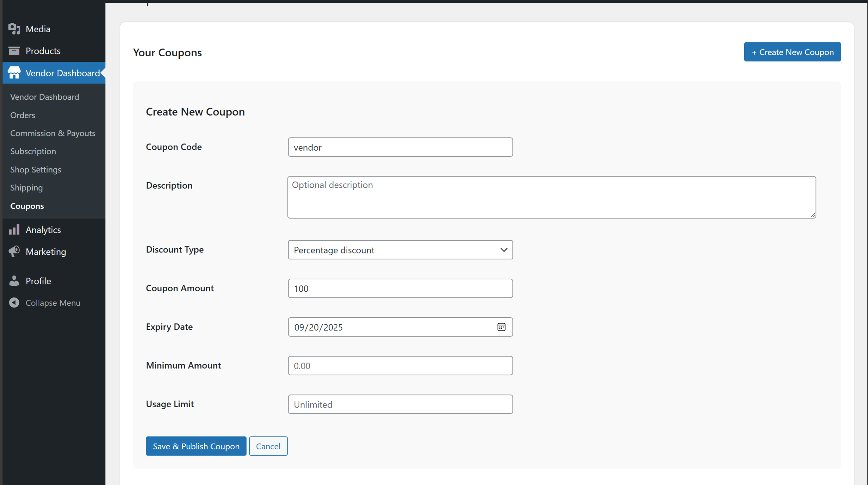This screenshot has height=485, width=868.
Task: Focus the Coupon Amount field
Action: pos(400,288)
